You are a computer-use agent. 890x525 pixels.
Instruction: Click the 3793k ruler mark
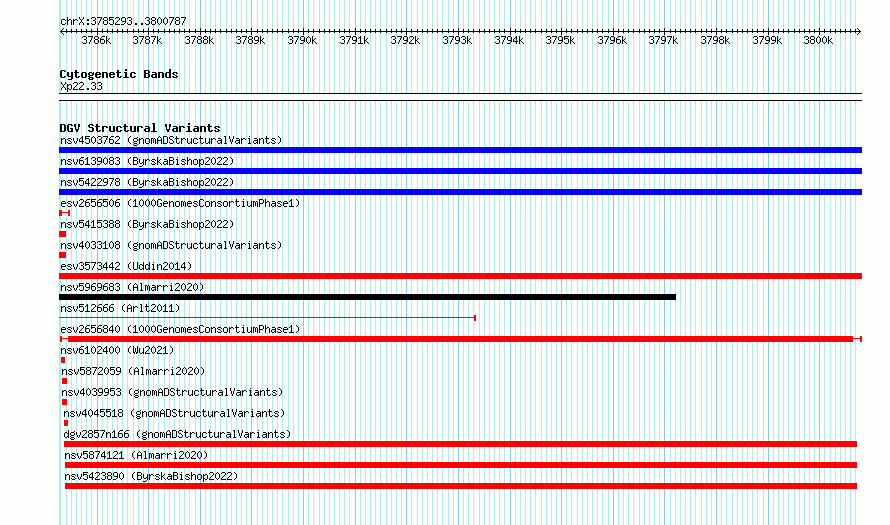[x=457, y=40]
